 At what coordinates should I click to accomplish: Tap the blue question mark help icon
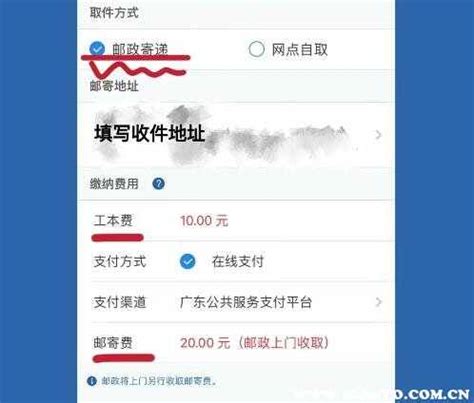coord(159,184)
